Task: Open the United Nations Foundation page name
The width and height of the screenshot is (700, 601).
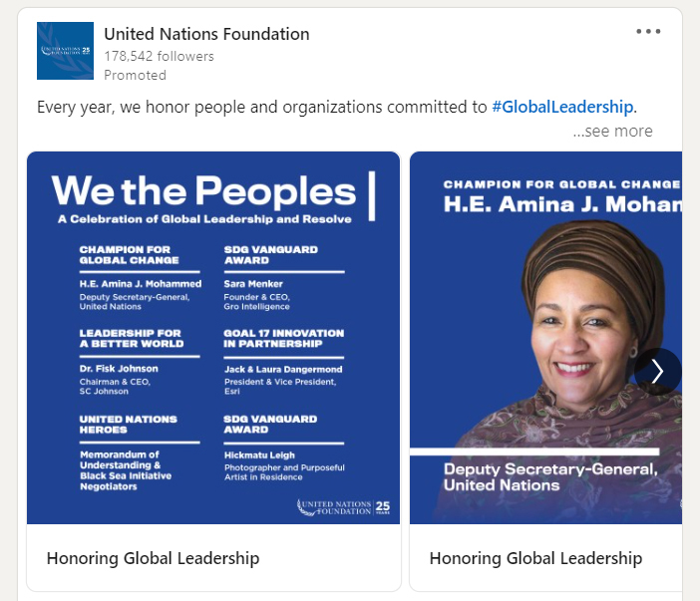Action: point(206,34)
